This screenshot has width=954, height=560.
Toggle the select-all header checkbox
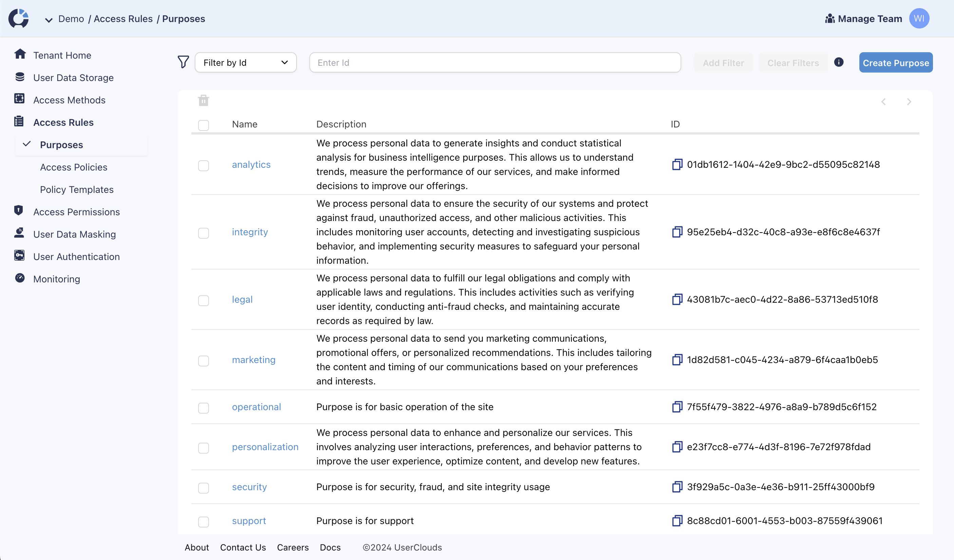point(204,125)
